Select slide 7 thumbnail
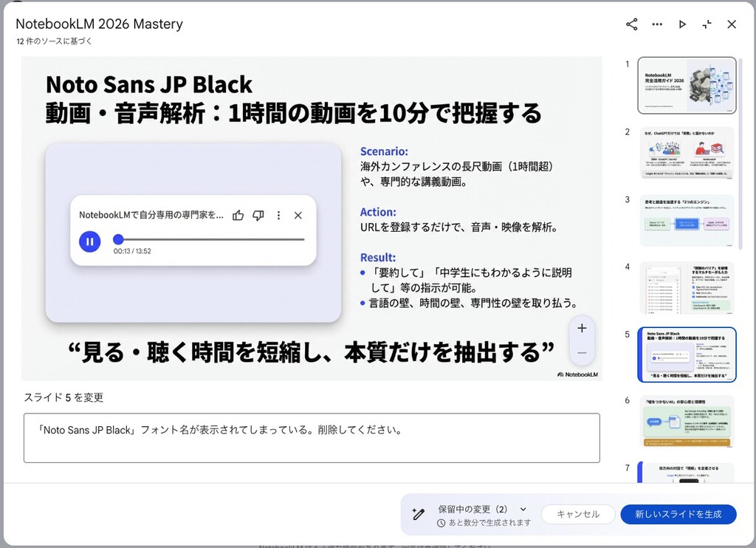The height and width of the screenshot is (548, 756). click(687, 473)
